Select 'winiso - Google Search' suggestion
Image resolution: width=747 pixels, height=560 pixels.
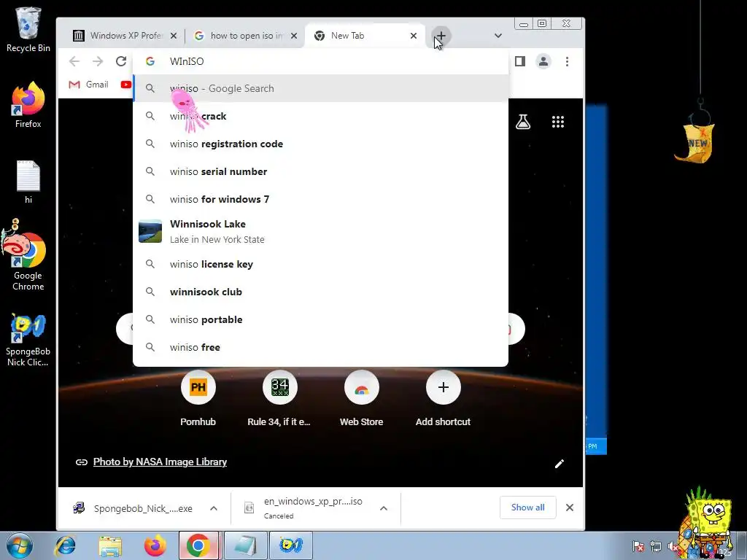[320, 88]
